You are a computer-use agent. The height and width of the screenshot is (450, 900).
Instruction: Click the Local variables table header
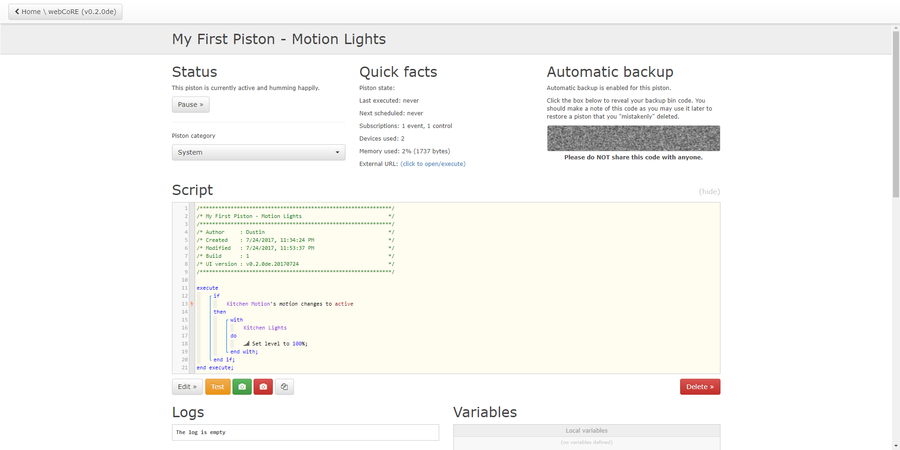(x=587, y=430)
